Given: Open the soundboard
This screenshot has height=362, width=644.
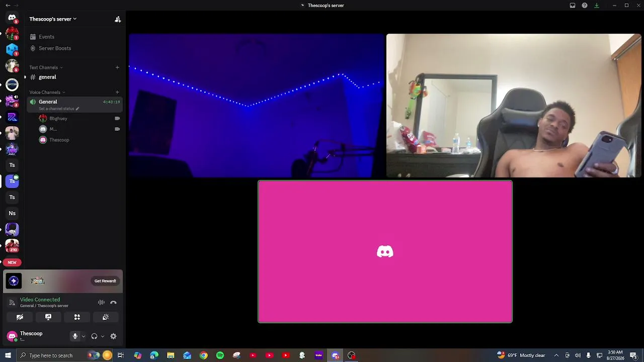Looking at the screenshot, I should coord(106,317).
